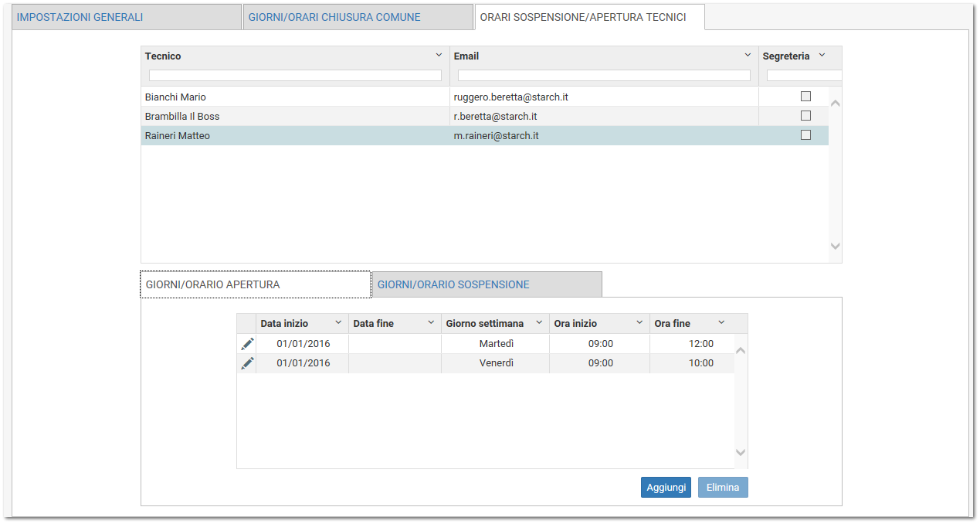
Task: Select the Raineri Matteo row
Action: (484, 135)
